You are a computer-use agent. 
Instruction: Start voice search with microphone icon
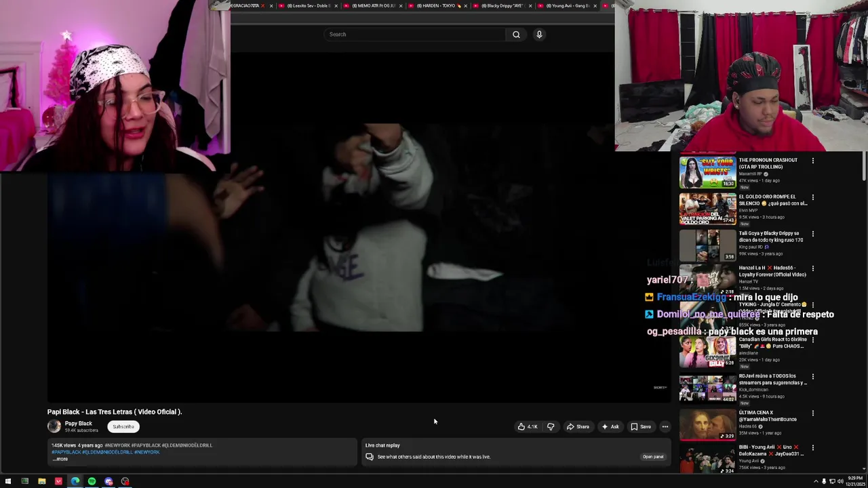point(539,35)
